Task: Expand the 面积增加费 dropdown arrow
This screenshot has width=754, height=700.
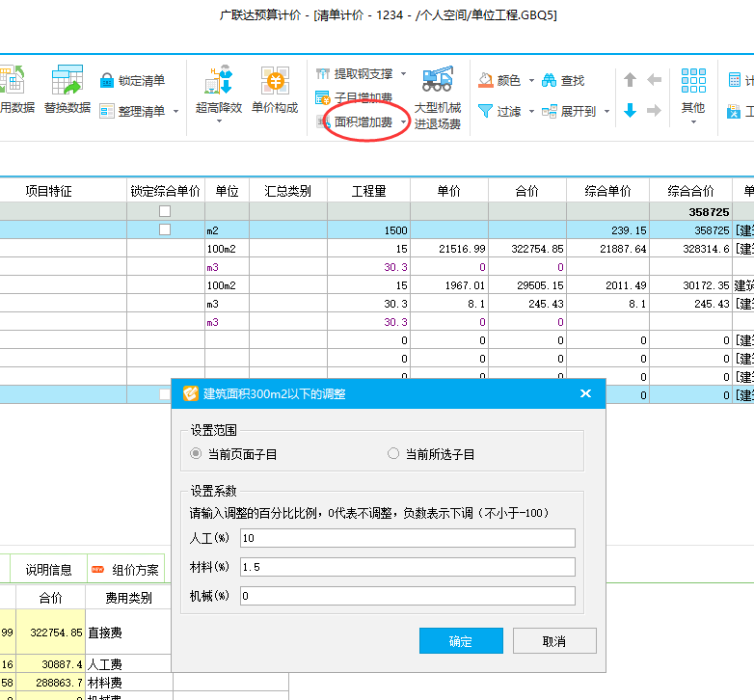Action: [x=403, y=122]
